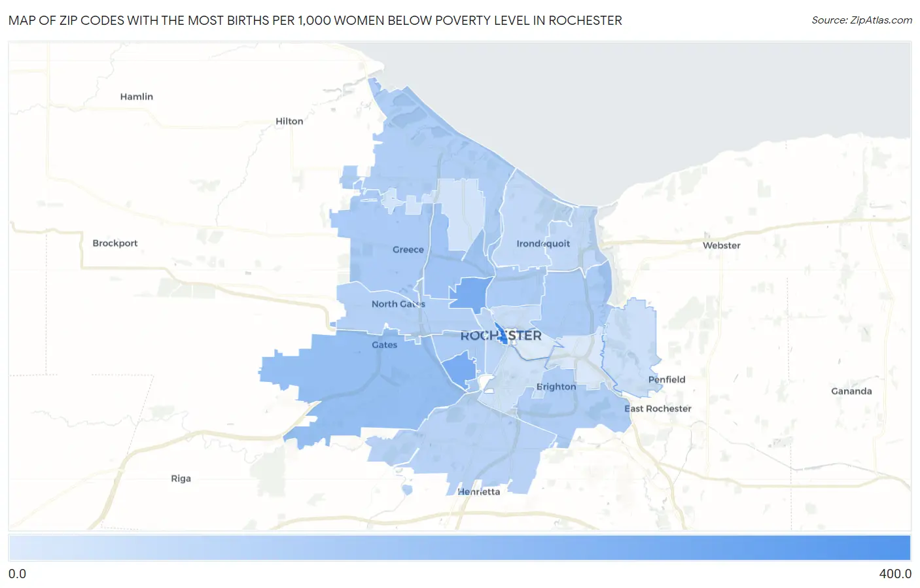Click the Penfield label
This screenshot has height=588, width=920.
point(667,379)
